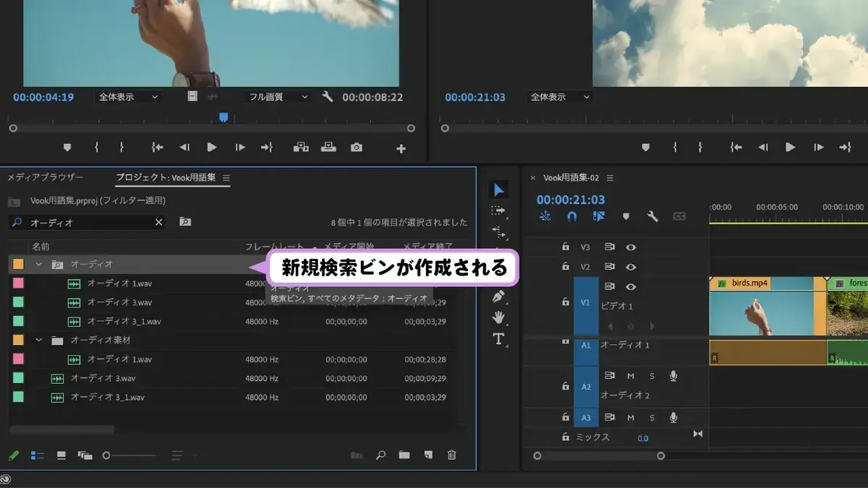Select the Type tool
Viewport: 868px width, 488px height.
pos(498,338)
